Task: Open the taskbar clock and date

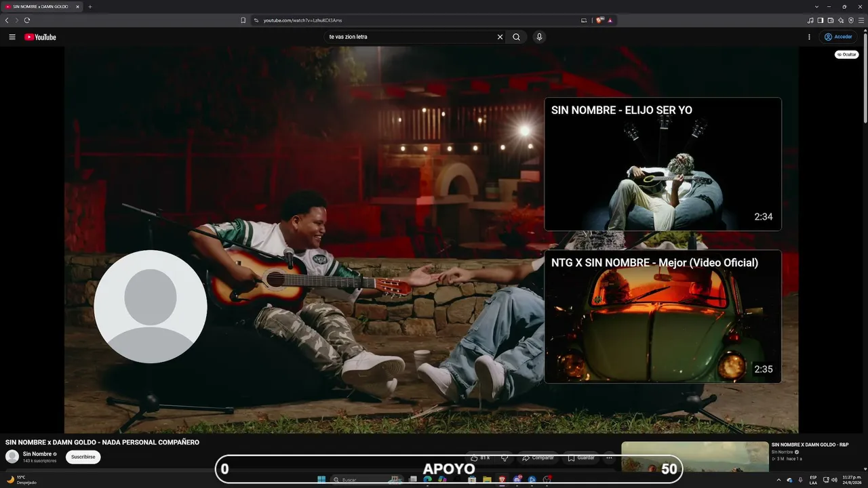Action: click(852, 480)
